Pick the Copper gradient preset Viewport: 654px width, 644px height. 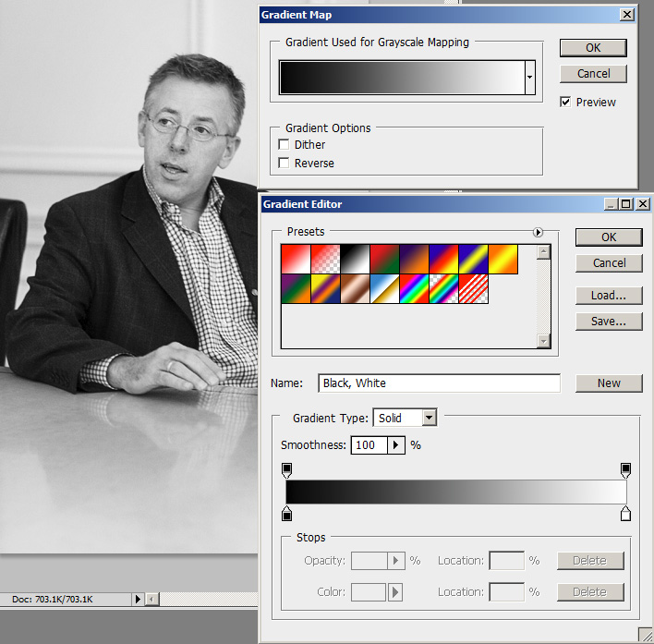355,289
